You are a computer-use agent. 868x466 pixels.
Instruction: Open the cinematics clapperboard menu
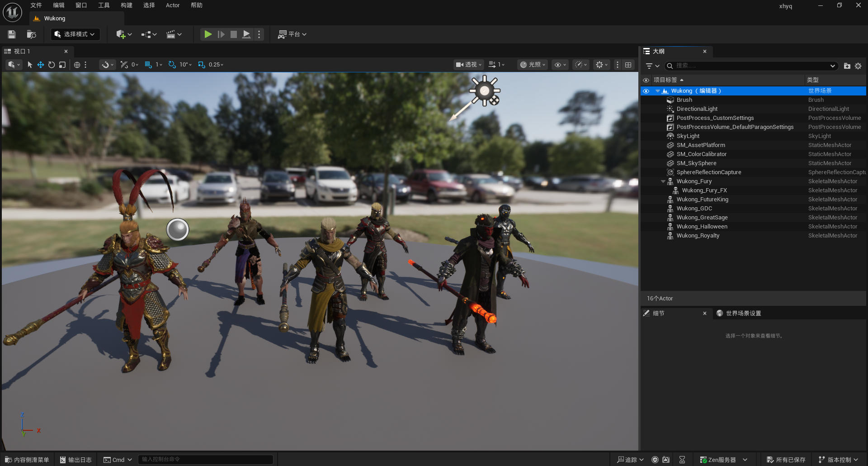(174, 34)
